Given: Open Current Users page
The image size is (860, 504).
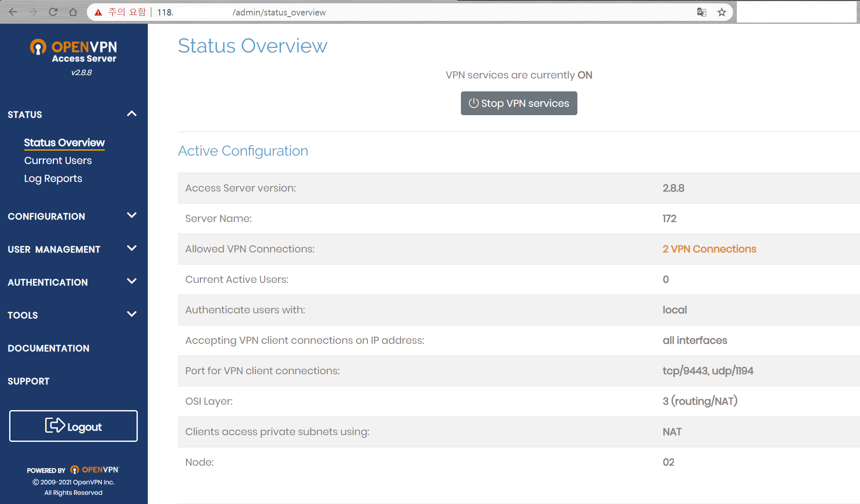Looking at the screenshot, I should (x=58, y=161).
